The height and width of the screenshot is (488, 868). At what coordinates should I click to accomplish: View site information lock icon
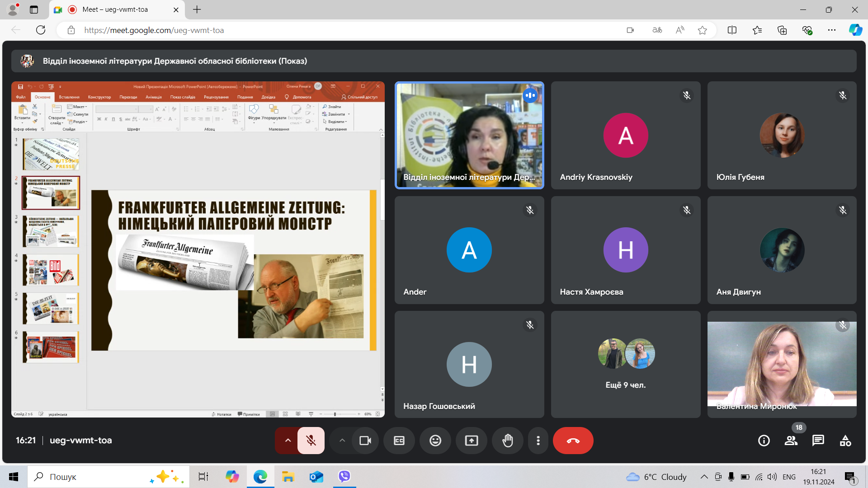pos(71,30)
